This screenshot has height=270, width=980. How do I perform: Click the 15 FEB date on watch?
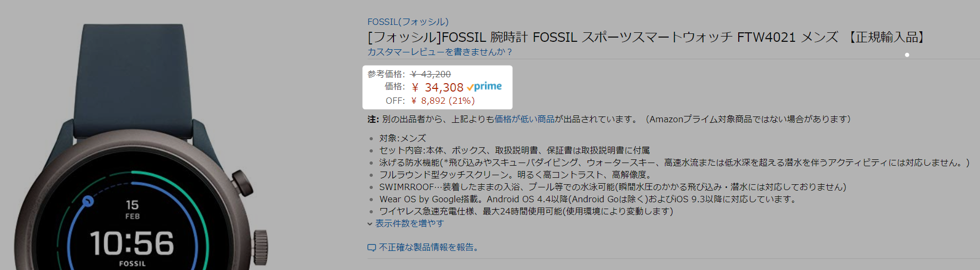[x=132, y=209]
